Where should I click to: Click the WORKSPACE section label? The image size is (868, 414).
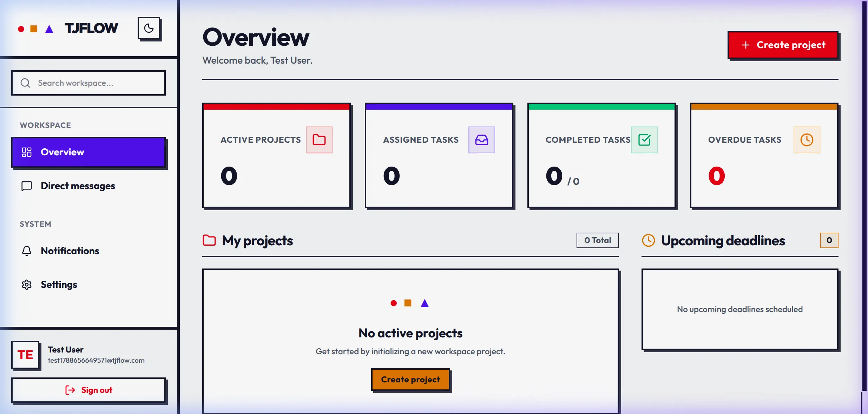(x=45, y=125)
